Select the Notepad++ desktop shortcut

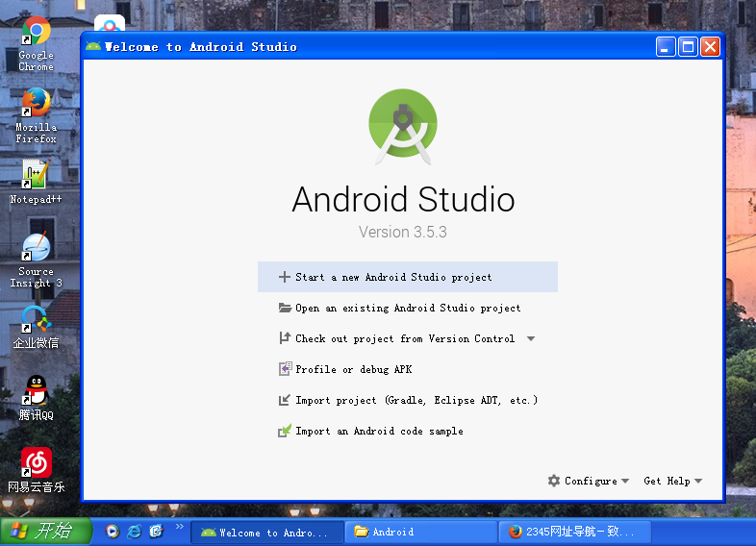point(36,183)
